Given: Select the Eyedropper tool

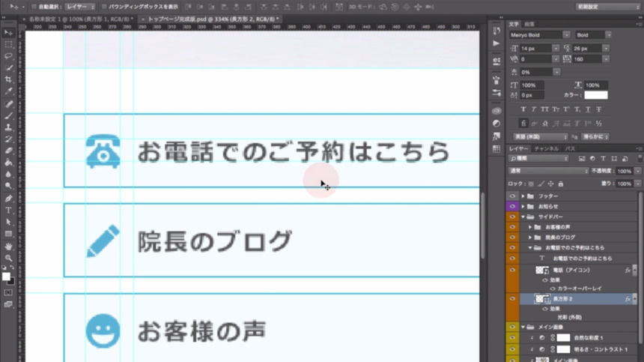Looking at the screenshot, I should pos(8,91).
